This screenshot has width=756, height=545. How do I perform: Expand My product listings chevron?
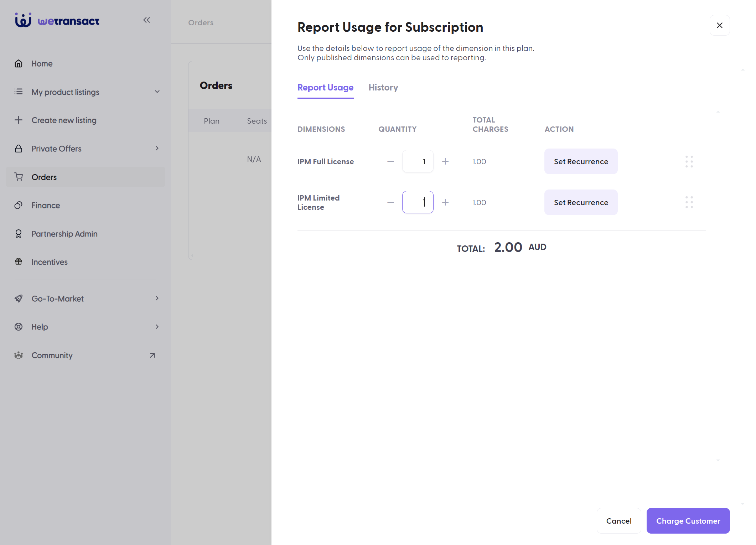[157, 92]
